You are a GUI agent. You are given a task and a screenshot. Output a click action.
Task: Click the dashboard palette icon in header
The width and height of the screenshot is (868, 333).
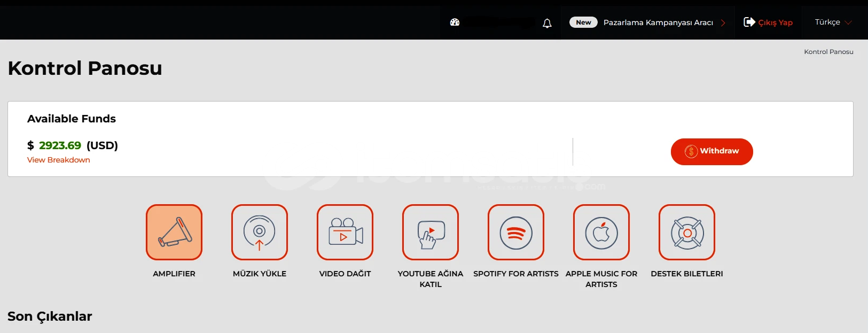tap(455, 22)
